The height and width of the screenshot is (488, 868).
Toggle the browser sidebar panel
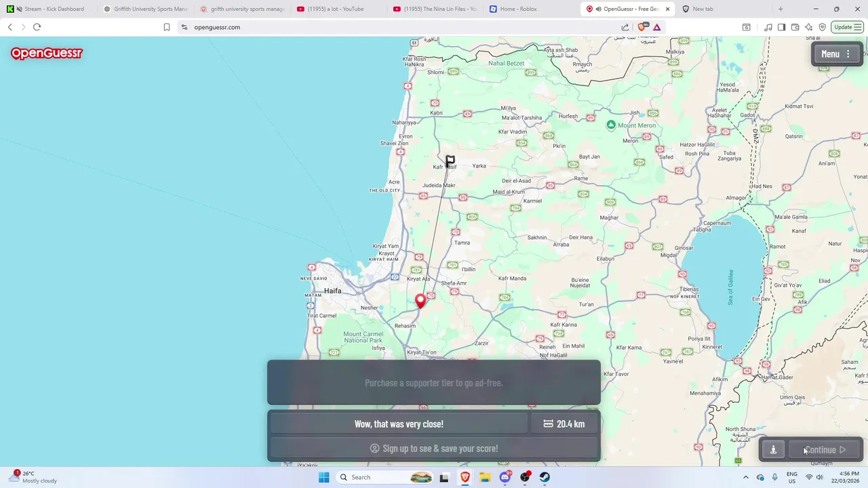pyautogui.click(x=781, y=27)
